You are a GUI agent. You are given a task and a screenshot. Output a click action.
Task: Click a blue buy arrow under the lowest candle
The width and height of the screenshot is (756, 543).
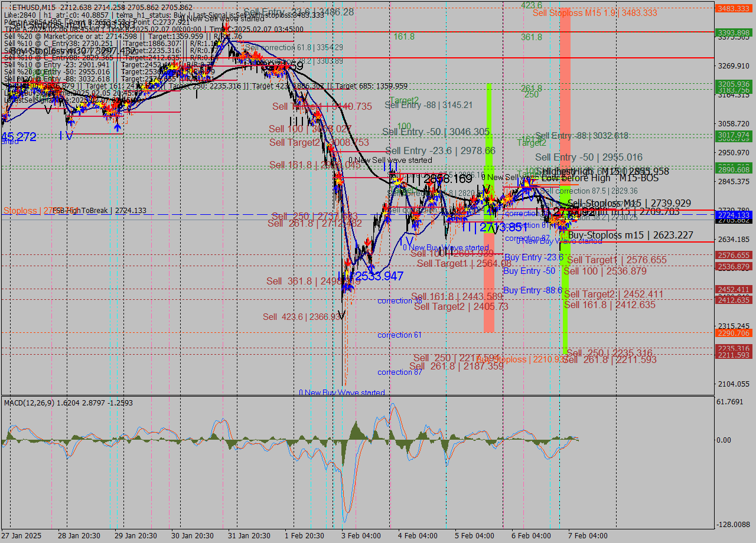(x=347, y=288)
